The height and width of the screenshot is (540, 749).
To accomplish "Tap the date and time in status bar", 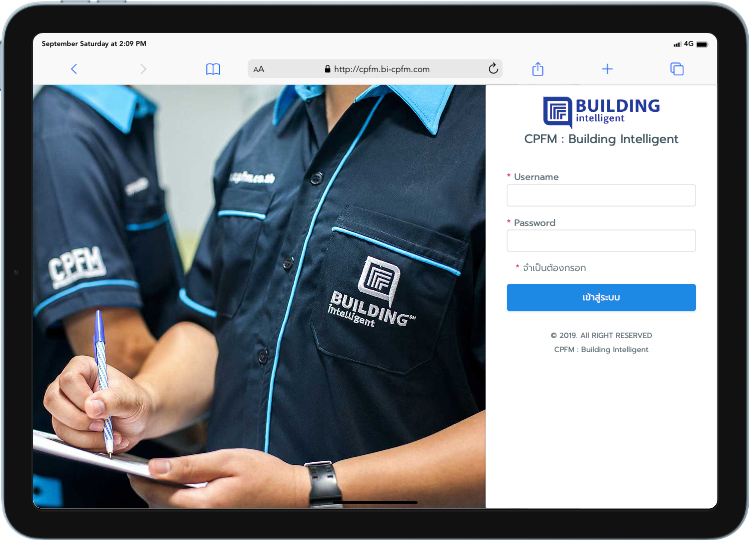I will click(94, 44).
